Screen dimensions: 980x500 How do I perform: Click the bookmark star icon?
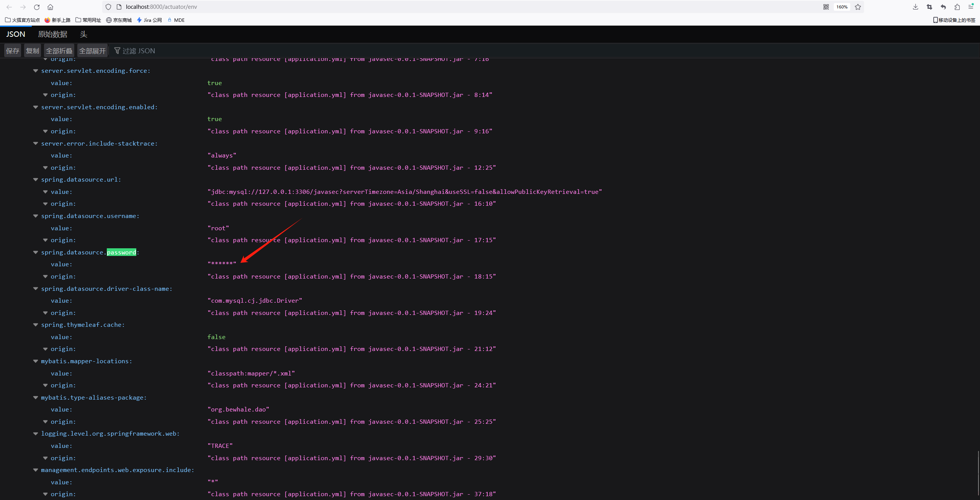(x=858, y=7)
